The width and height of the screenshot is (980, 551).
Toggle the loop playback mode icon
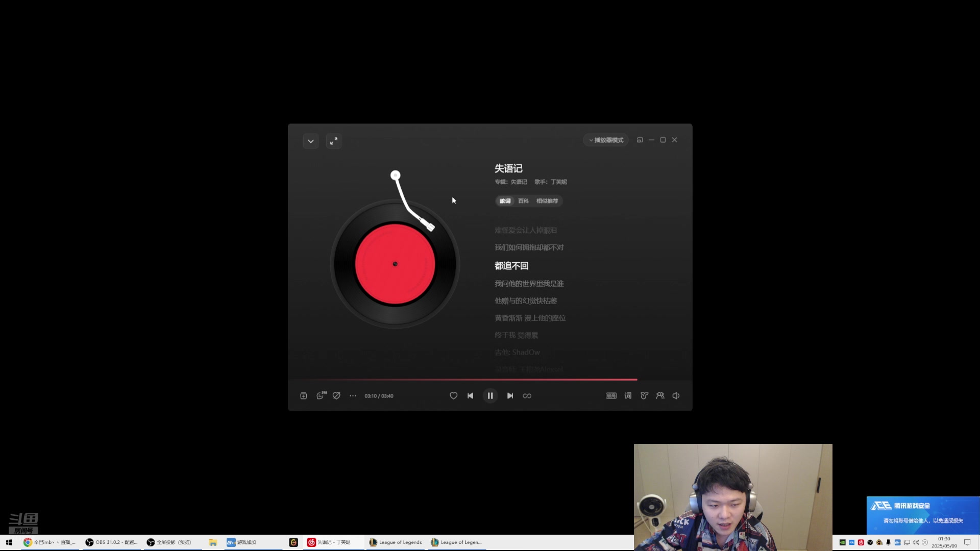tap(527, 396)
